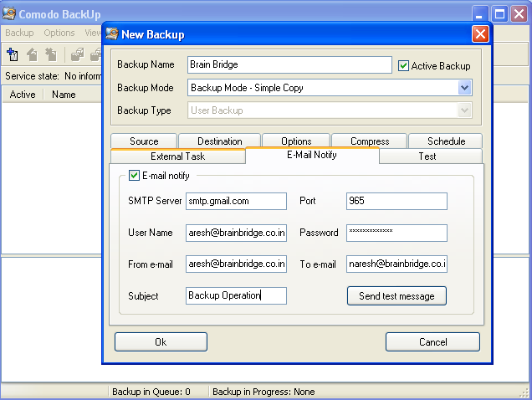532x400 pixels.
Task: Click the 'Backup in Progress: None' status text
Action: coord(263,392)
